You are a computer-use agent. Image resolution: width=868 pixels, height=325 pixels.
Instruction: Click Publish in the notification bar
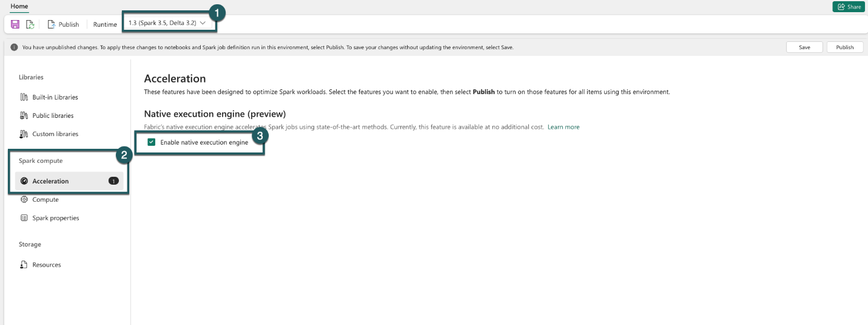844,47
